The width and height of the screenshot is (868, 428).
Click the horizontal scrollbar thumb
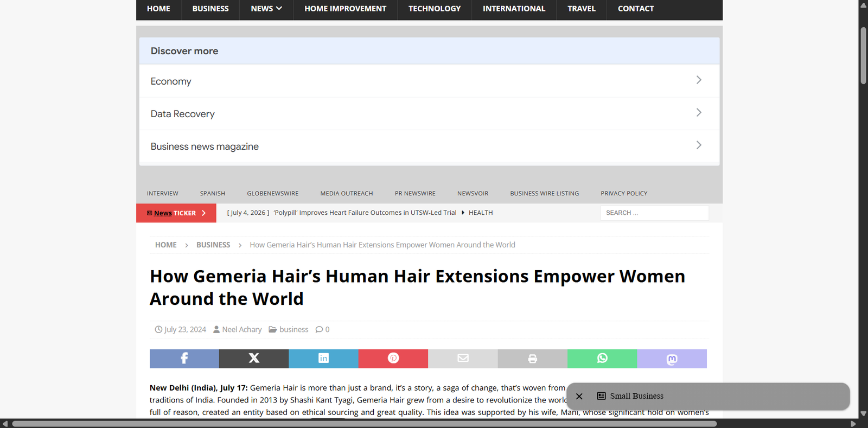365,424
